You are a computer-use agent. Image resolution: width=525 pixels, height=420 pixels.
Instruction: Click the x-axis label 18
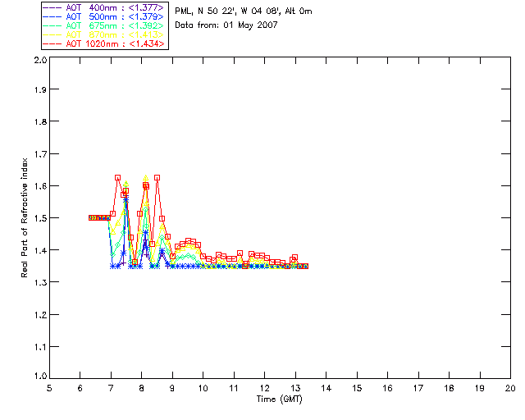tap(449, 388)
